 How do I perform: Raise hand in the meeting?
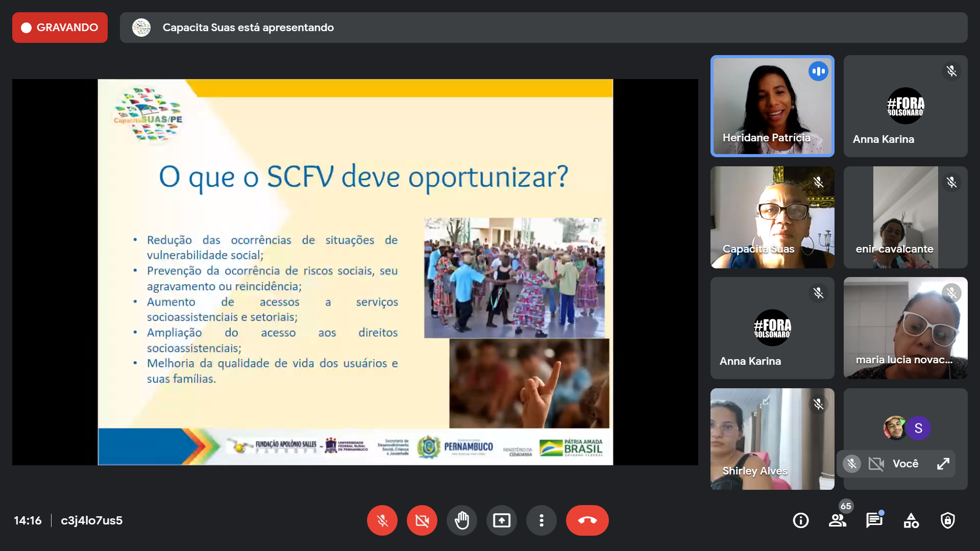461,520
